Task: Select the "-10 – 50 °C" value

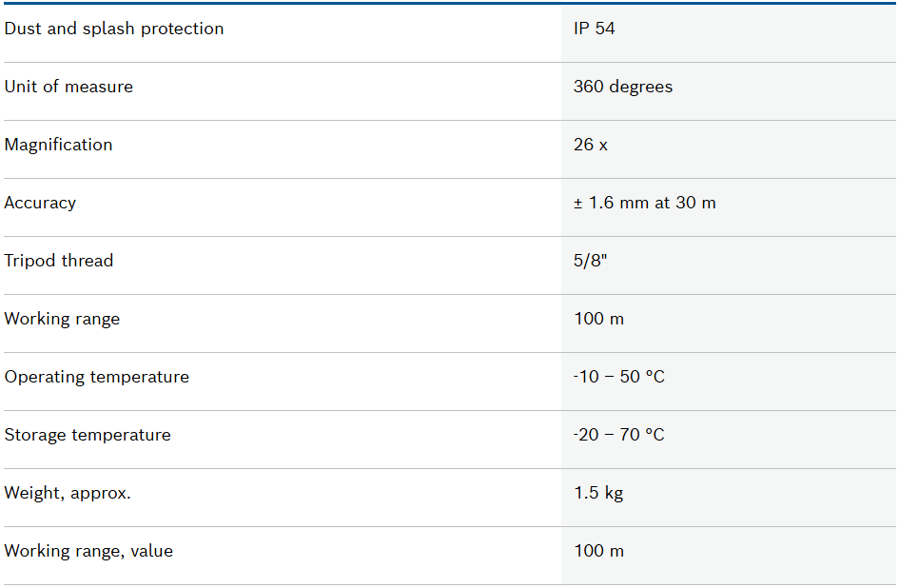Action: 619,377
